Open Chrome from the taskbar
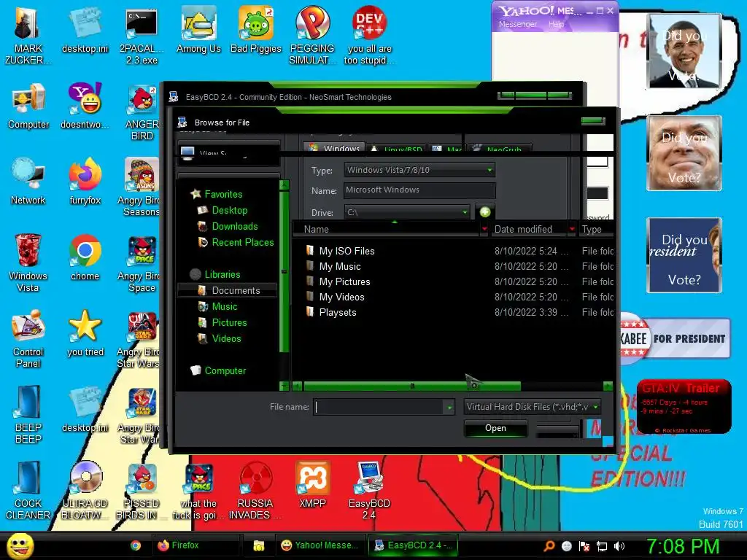 [x=135, y=545]
